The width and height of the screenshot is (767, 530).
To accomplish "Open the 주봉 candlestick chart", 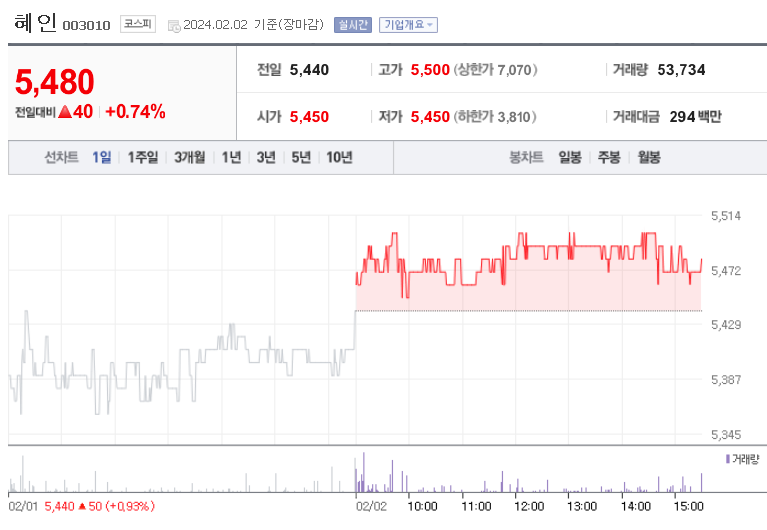I will tap(609, 157).
